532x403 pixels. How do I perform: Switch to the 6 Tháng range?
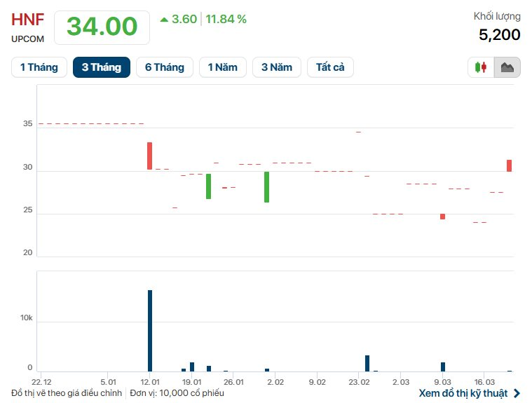coord(165,67)
